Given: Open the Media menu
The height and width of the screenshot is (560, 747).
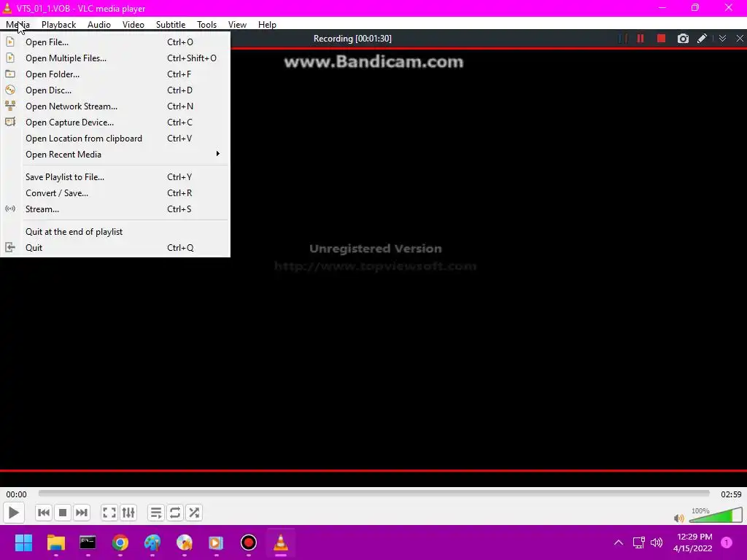Looking at the screenshot, I should 18,25.
